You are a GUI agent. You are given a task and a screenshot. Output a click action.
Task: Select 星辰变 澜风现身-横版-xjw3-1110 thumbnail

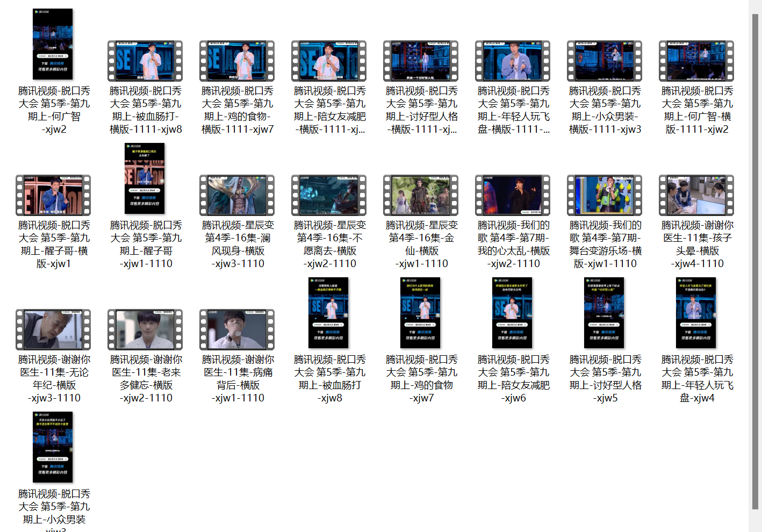[237, 195]
